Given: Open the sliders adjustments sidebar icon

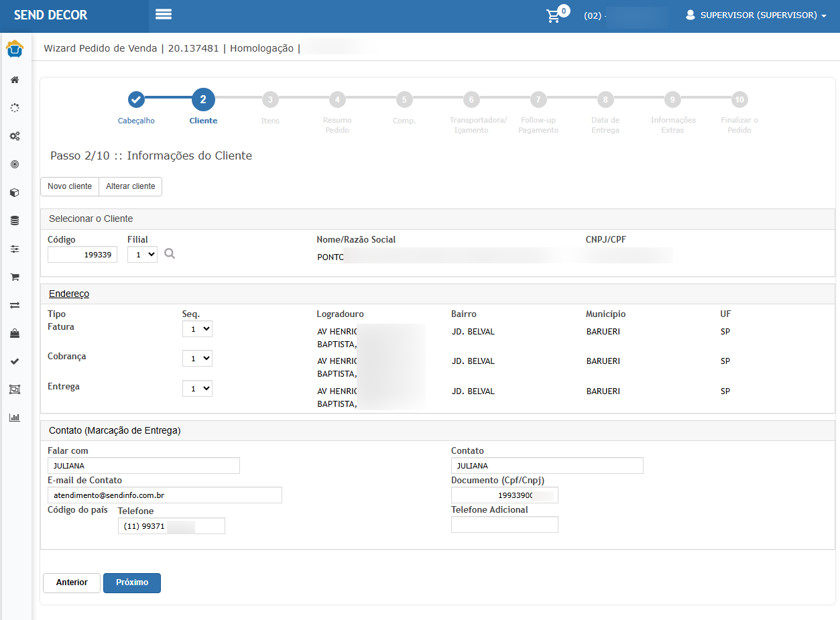Looking at the screenshot, I should pos(15,249).
